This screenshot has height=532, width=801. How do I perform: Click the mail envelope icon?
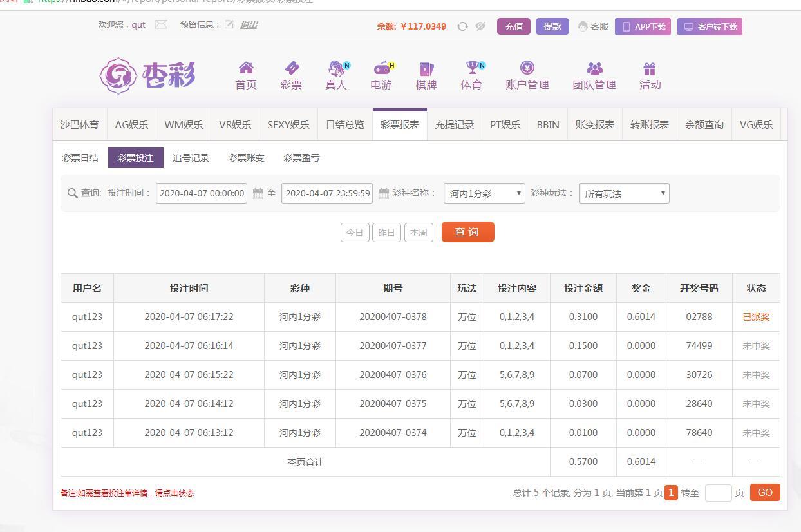pyautogui.click(x=161, y=24)
